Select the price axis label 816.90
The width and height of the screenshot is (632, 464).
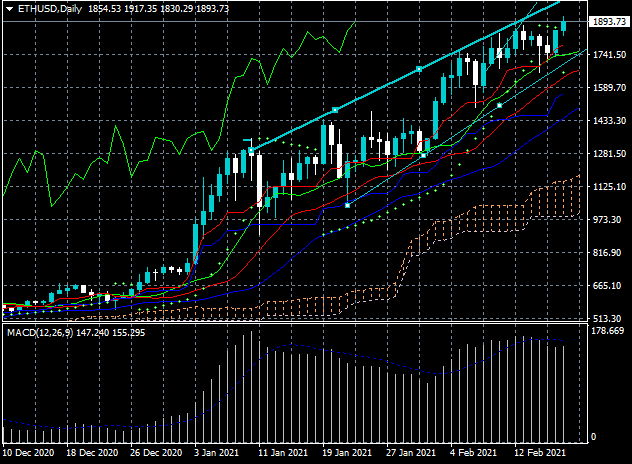point(609,253)
